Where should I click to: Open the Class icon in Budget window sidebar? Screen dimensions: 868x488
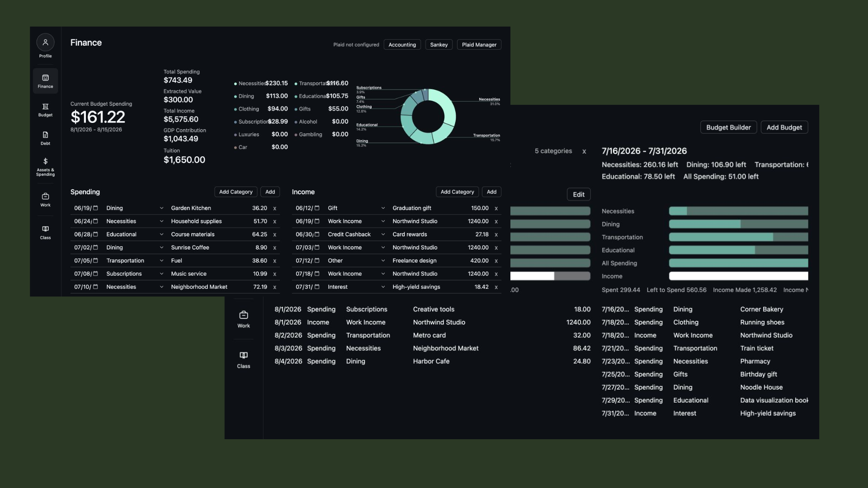pos(244,360)
